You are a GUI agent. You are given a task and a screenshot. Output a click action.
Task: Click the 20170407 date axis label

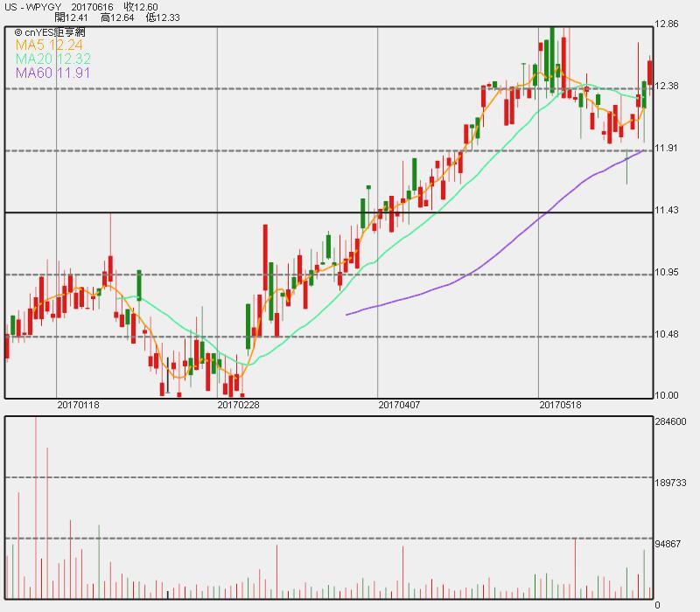399,405
